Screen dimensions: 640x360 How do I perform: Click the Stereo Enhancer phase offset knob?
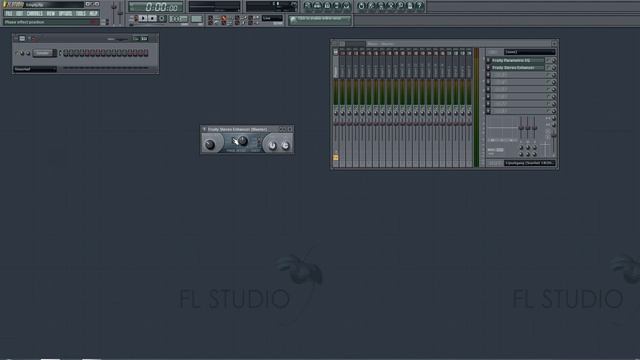[243, 141]
